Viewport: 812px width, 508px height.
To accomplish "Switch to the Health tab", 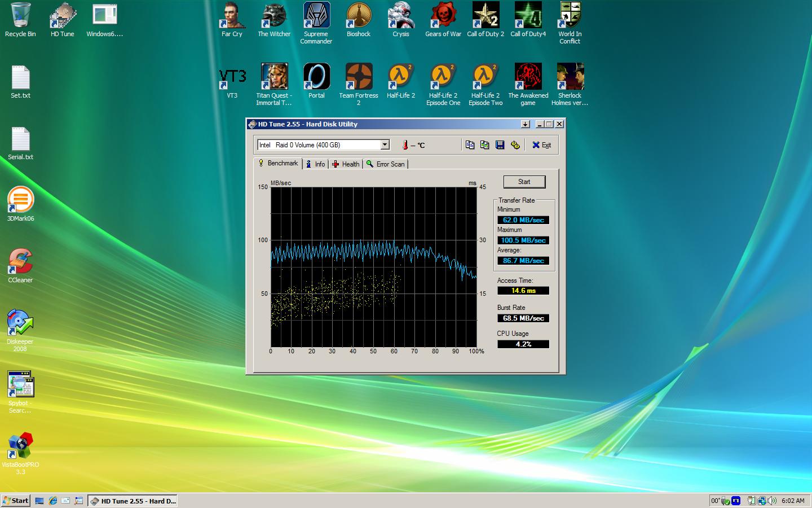I will 346,164.
